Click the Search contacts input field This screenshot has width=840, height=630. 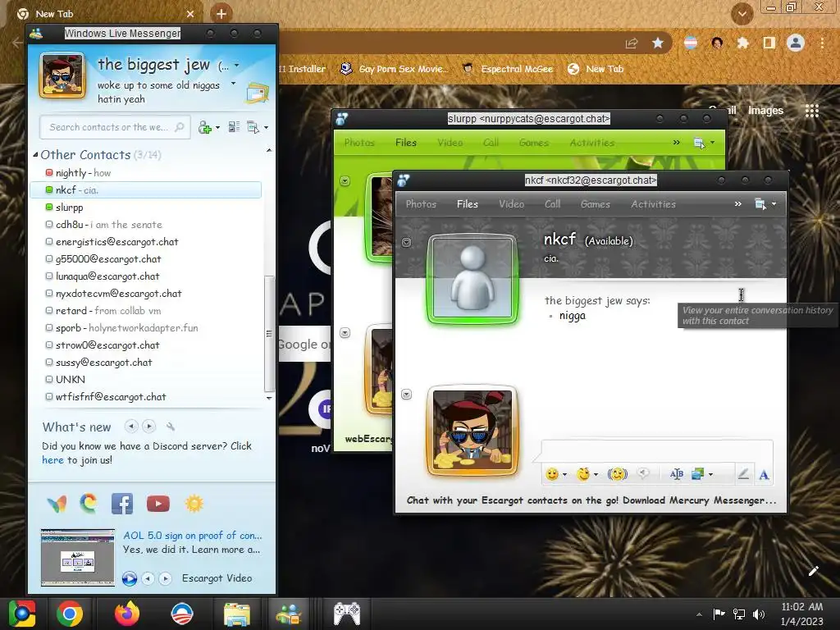coord(115,127)
